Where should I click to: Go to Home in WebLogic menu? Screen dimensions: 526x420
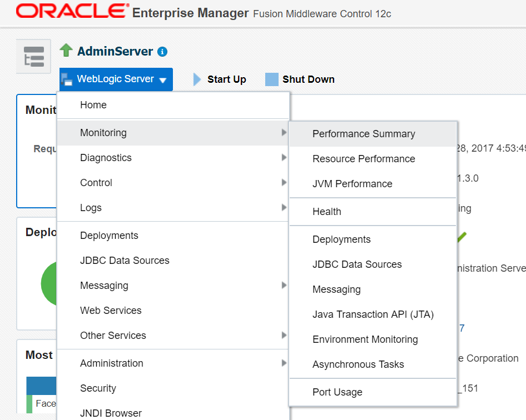pyautogui.click(x=93, y=105)
